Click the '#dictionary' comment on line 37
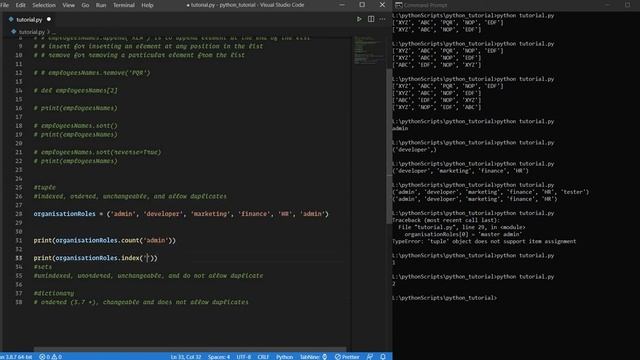 54,293
